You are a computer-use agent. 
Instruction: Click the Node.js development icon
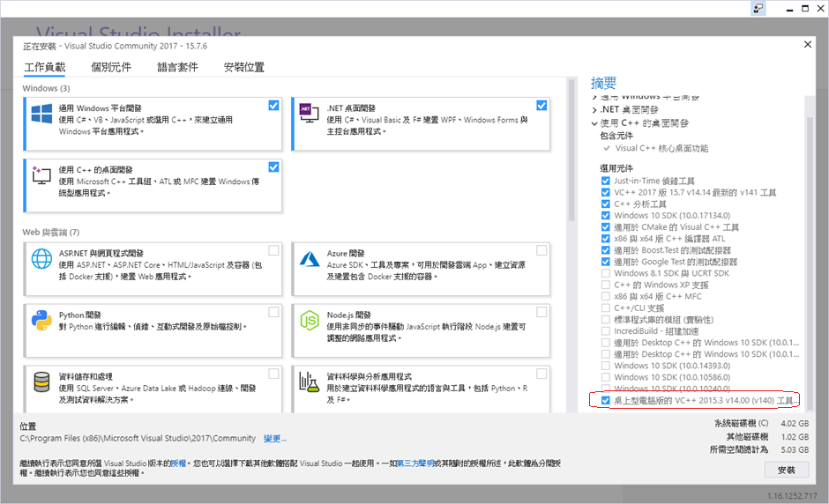[x=310, y=320]
